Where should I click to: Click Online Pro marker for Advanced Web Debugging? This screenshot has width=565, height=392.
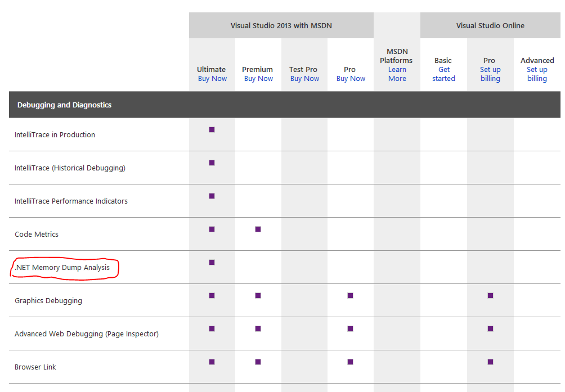(x=490, y=328)
